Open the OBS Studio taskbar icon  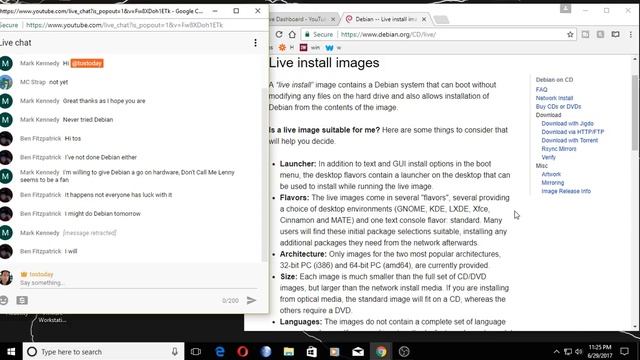click(x=404, y=351)
